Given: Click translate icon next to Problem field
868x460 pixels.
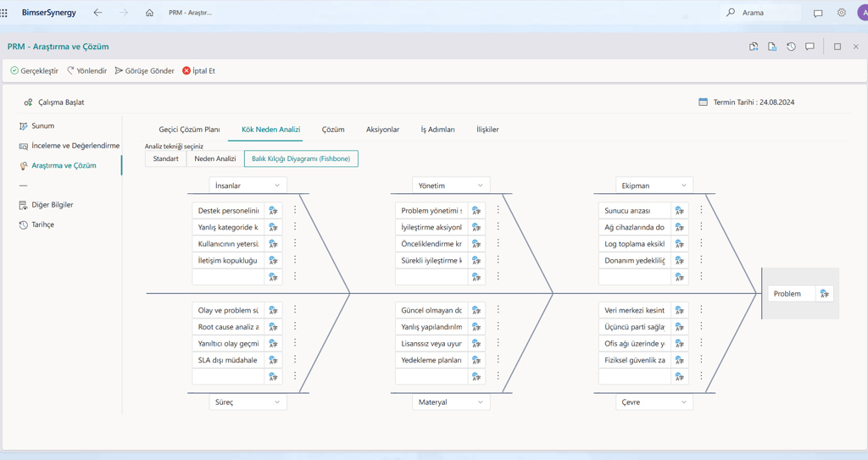Looking at the screenshot, I should coord(824,294).
